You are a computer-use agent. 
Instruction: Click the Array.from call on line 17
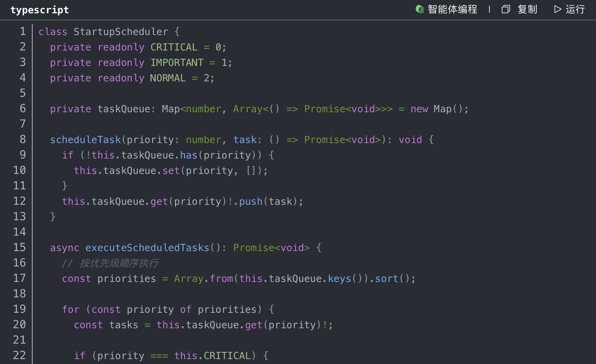coord(203,279)
